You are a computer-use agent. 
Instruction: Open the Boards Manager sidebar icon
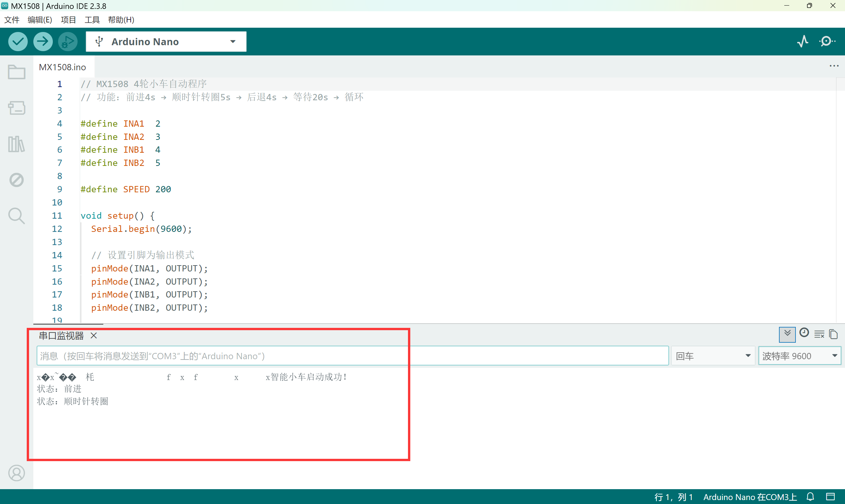point(16,108)
